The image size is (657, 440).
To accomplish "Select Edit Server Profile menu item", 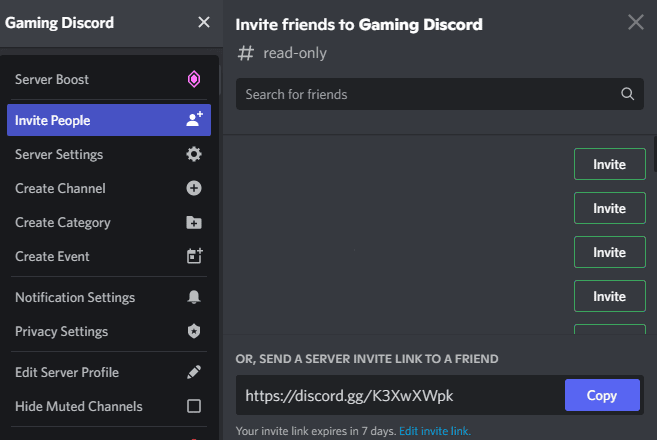I will point(109,372).
